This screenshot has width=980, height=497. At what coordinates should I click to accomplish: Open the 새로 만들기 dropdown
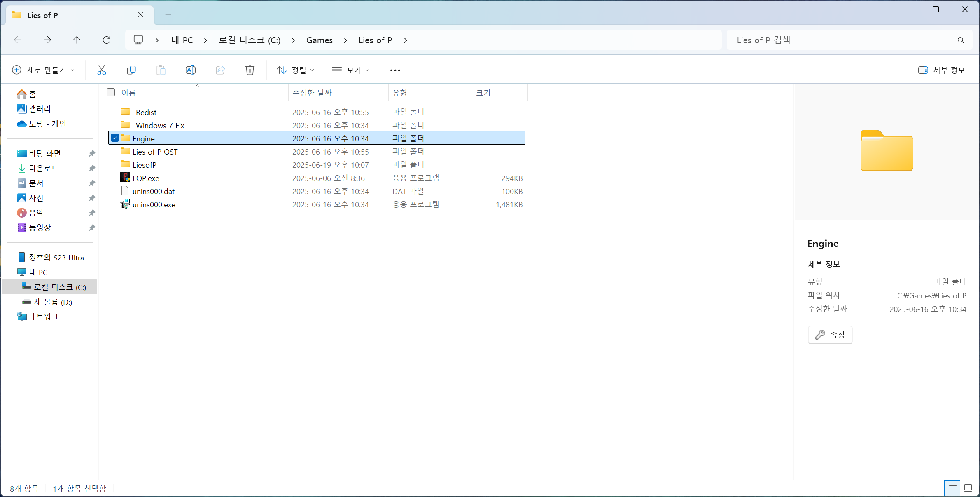pyautogui.click(x=43, y=70)
